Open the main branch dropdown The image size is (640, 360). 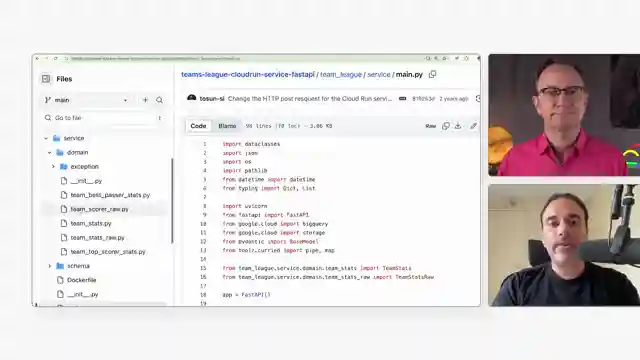(87, 100)
